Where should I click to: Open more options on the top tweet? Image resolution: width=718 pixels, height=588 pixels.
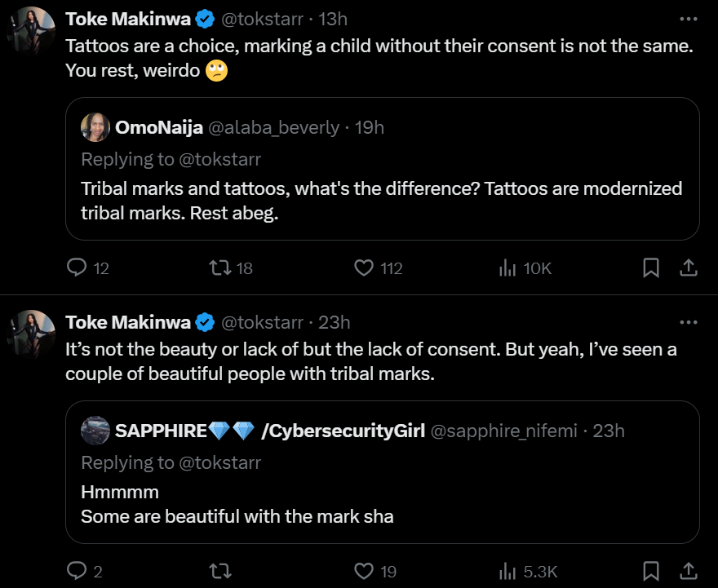point(689,18)
